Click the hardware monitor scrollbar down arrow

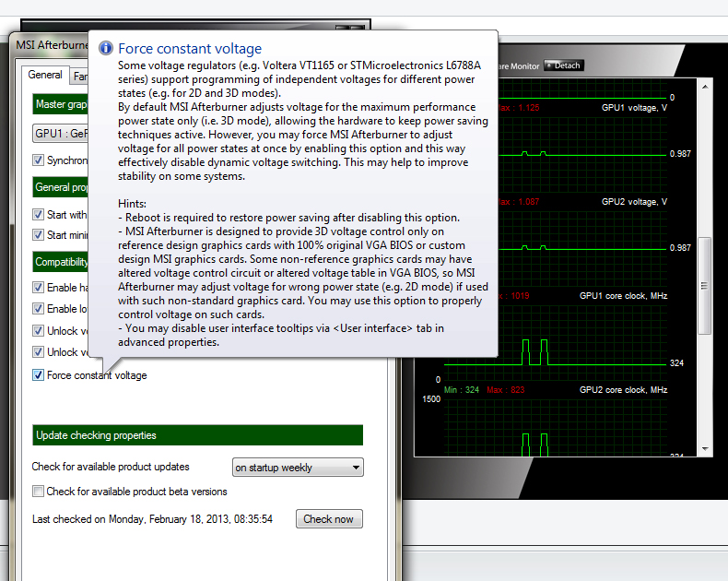(705, 449)
